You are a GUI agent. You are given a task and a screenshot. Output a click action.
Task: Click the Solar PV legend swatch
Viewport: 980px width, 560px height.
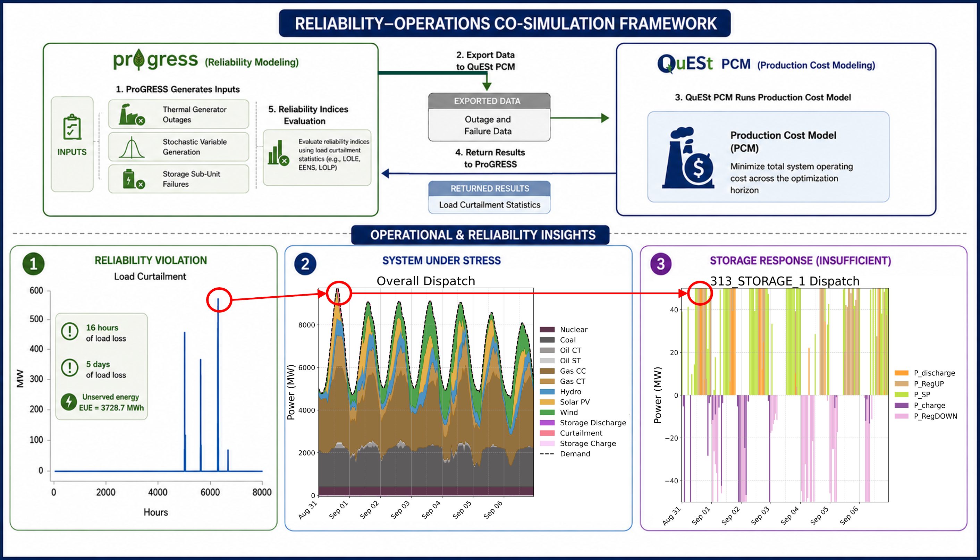(547, 402)
